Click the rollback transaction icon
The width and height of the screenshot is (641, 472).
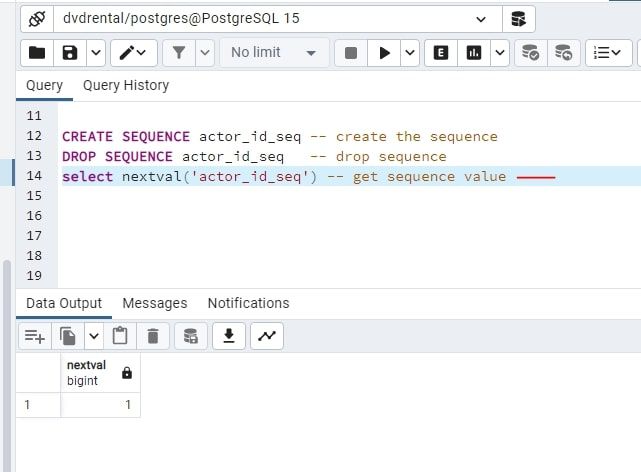point(563,53)
